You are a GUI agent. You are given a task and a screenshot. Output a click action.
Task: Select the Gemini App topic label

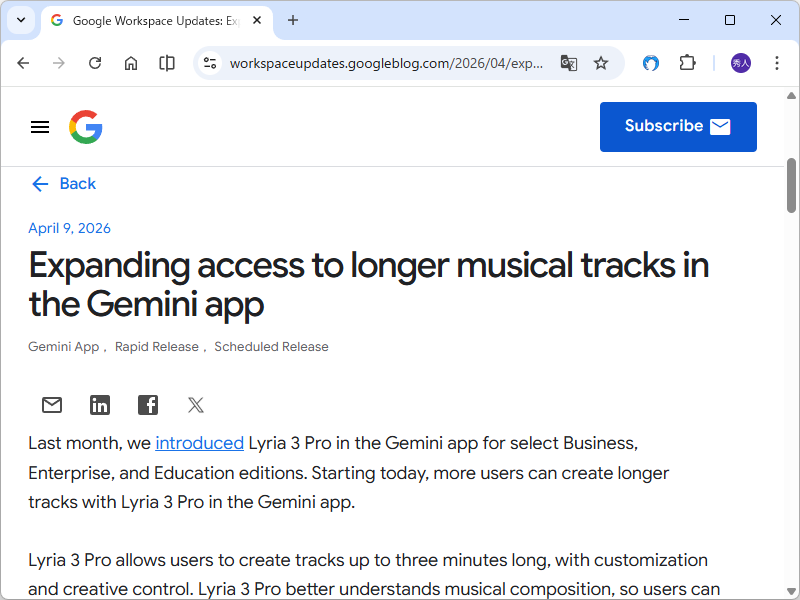click(x=63, y=346)
